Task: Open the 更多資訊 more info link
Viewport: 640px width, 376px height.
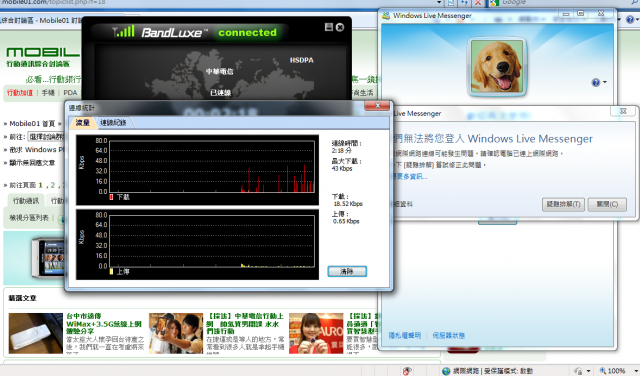Action: click(411, 176)
